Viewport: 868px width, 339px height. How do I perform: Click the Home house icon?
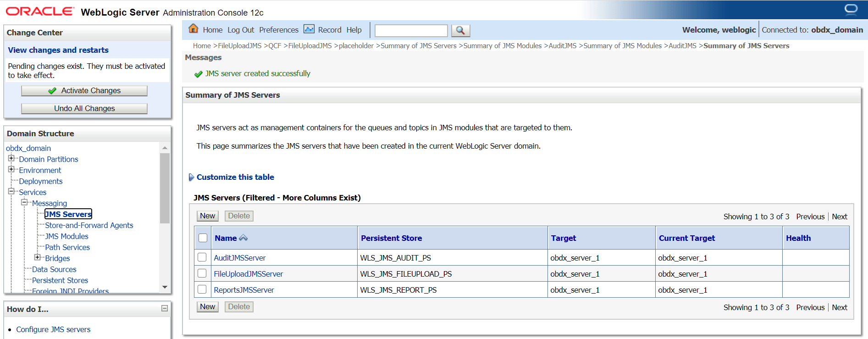tap(194, 29)
